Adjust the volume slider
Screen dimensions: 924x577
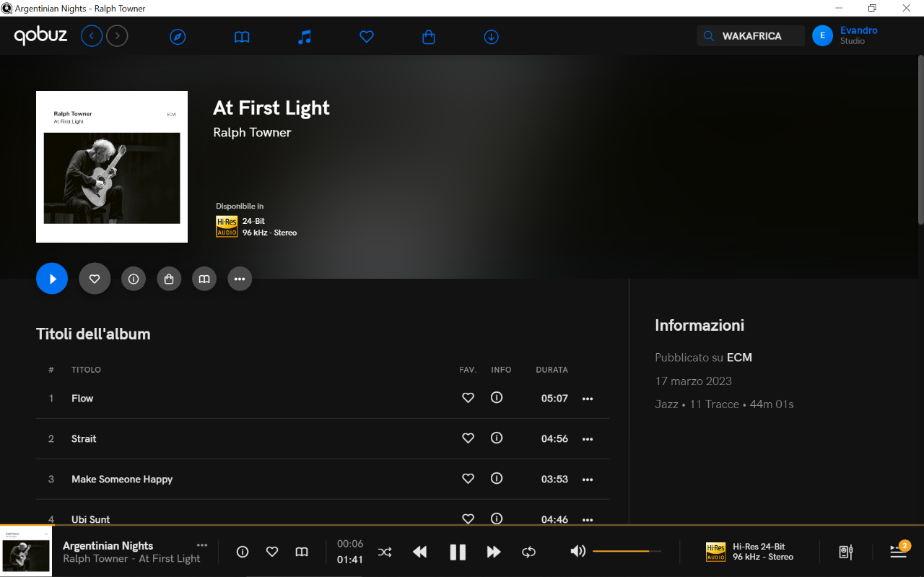627,551
